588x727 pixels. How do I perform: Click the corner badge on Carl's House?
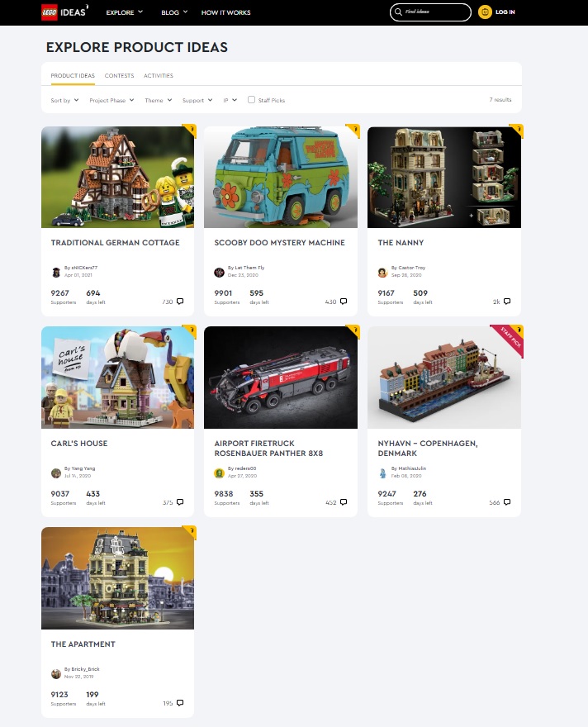[x=189, y=331]
